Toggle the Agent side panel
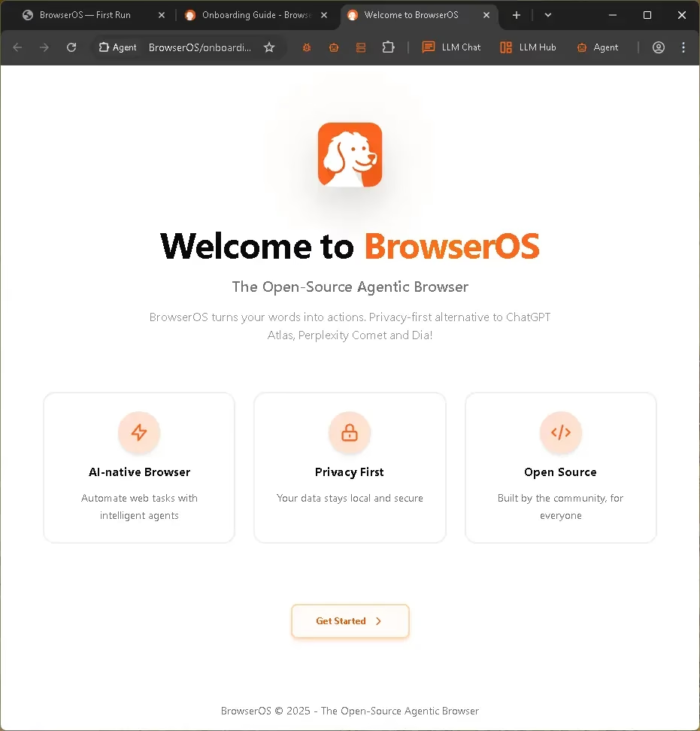The width and height of the screenshot is (700, 731). [x=598, y=47]
